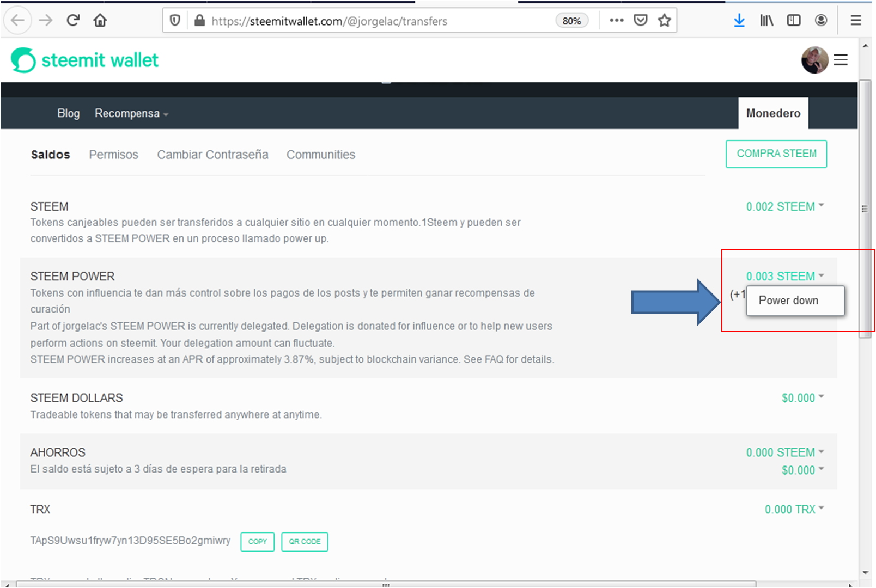Open the tracking protection shield icon

[175, 21]
